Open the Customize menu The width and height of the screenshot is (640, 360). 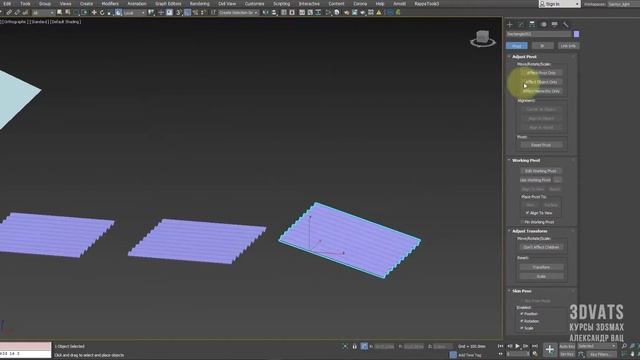coord(254,4)
